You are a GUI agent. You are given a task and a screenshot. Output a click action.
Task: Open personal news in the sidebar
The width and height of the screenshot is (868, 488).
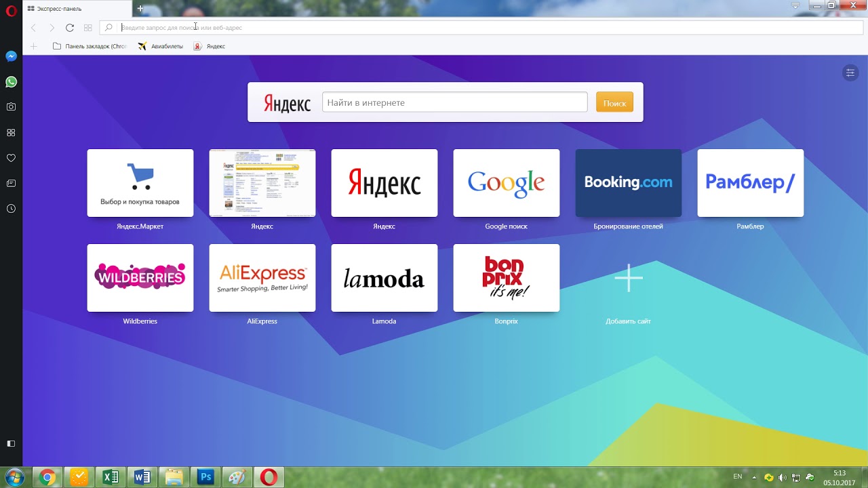(x=11, y=183)
